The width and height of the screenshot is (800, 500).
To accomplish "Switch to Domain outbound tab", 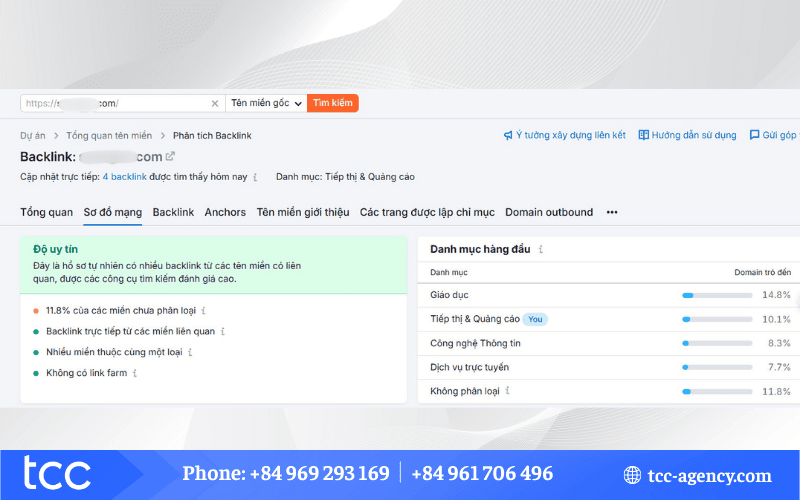I will [x=549, y=212].
